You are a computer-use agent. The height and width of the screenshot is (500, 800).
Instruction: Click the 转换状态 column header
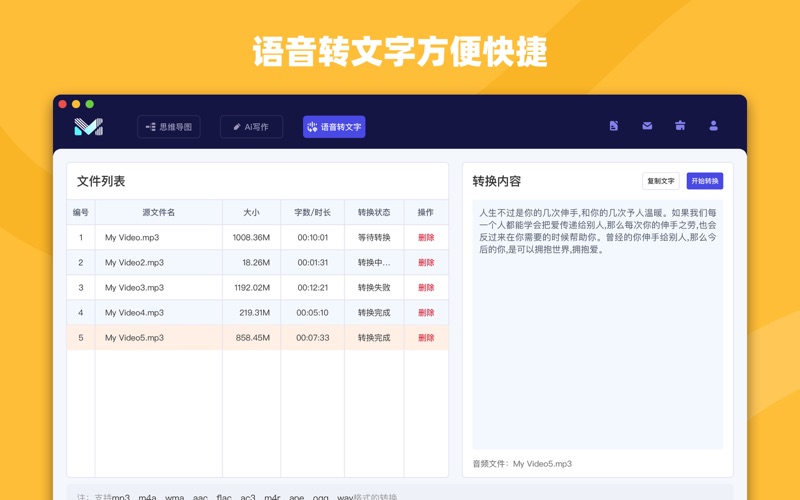click(x=374, y=212)
